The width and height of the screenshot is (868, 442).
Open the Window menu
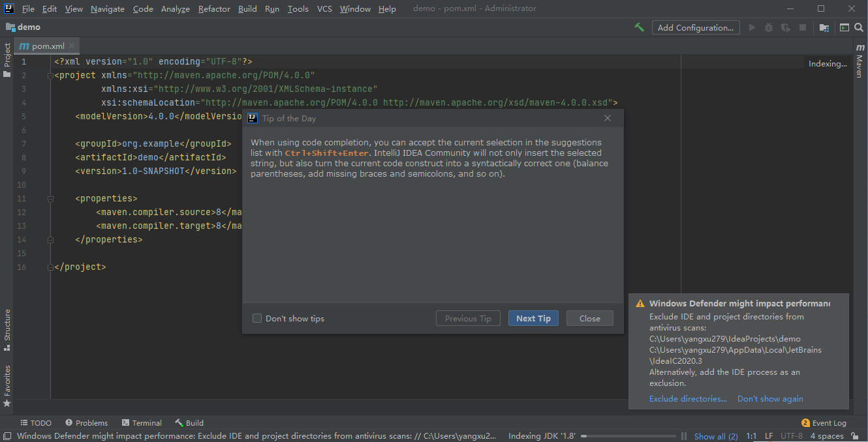(355, 8)
